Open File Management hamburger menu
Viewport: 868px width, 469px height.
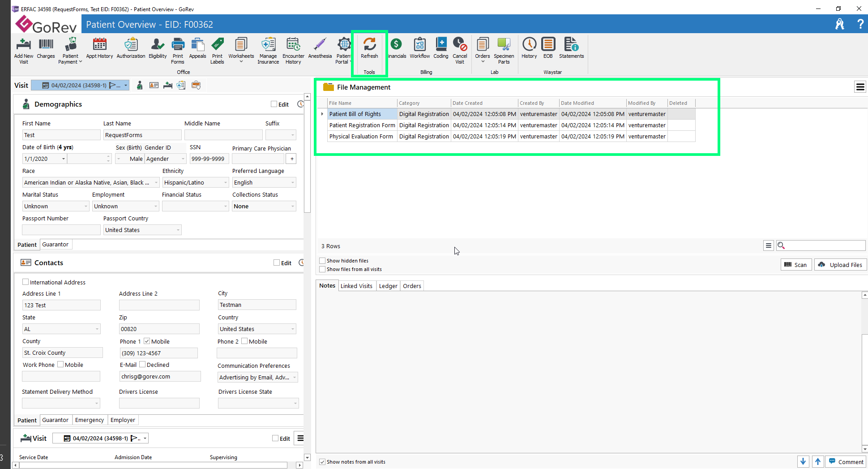coord(860,87)
